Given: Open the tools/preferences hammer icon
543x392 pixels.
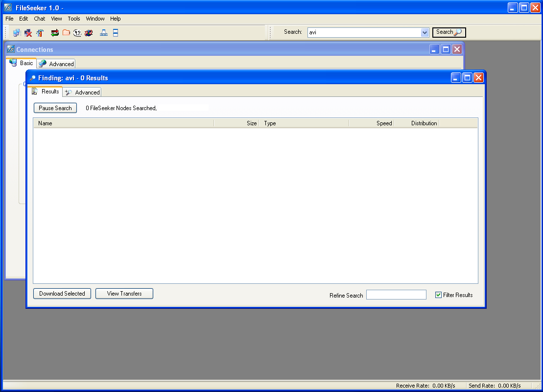Looking at the screenshot, I should click(40, 33).
